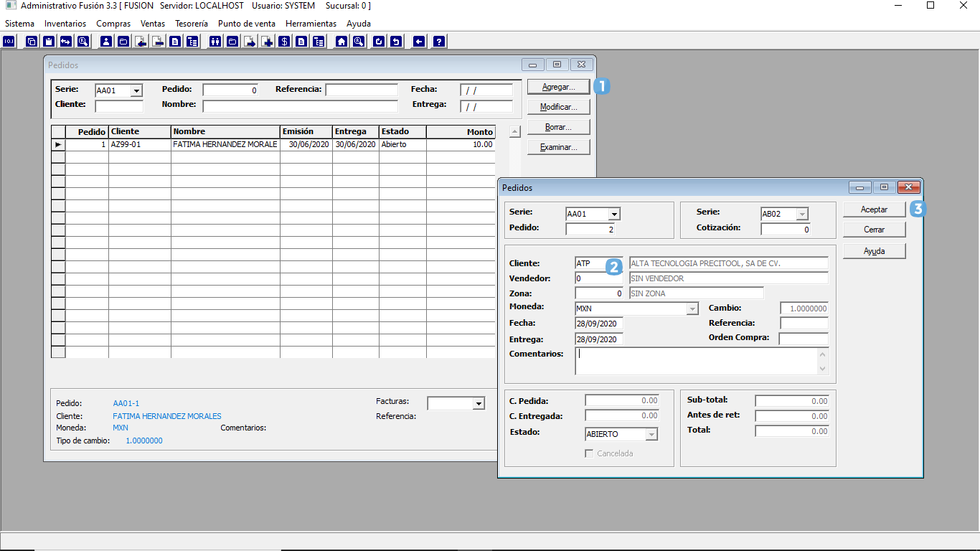The height and width of the screenshot is (551, 980).
Task: Expand the Moneda MXN dropdown
Action: coord(692,309)
